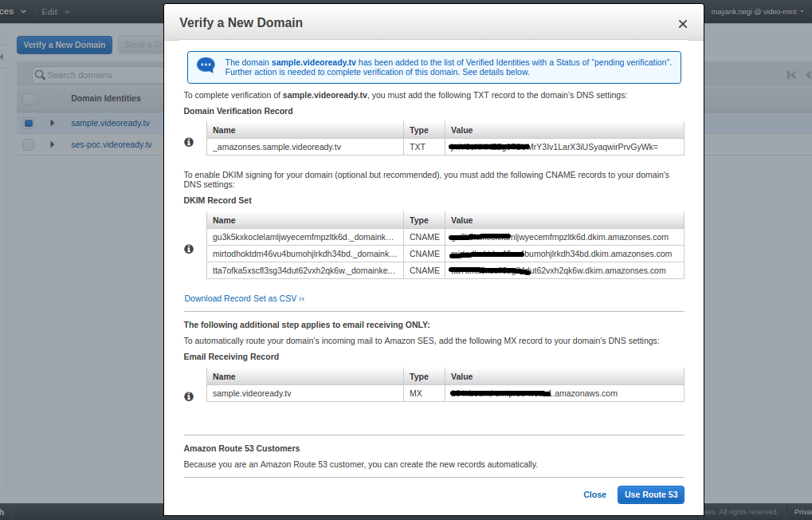This screenshot has width=812, height=520.
Task: Click the Use Route 53 button
Action: [x=651, y=494]
